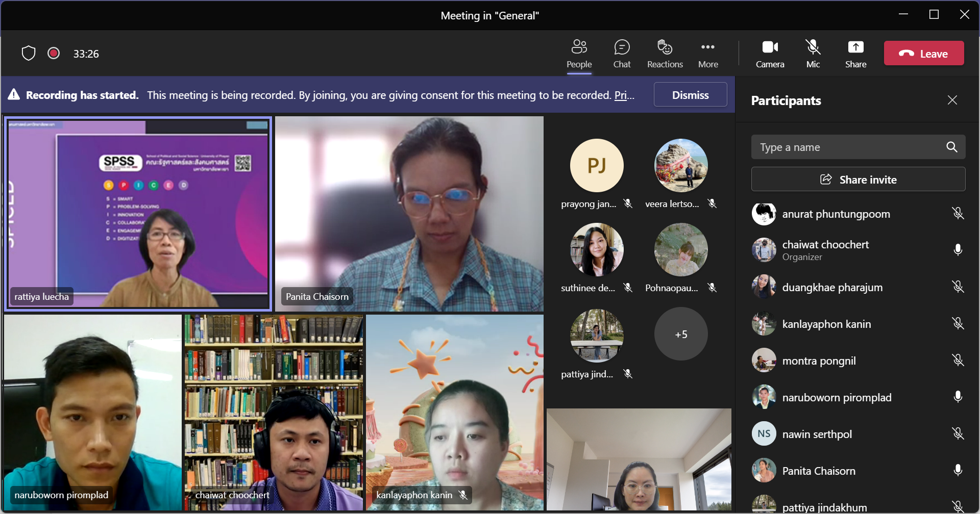Open the truncated privacy link in banner
The image size is (980, 514).
coord(624,95)
